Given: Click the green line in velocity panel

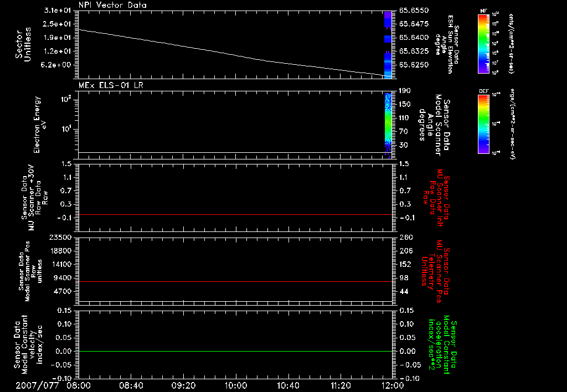Looking at the screenshot, I should [235, 351].
